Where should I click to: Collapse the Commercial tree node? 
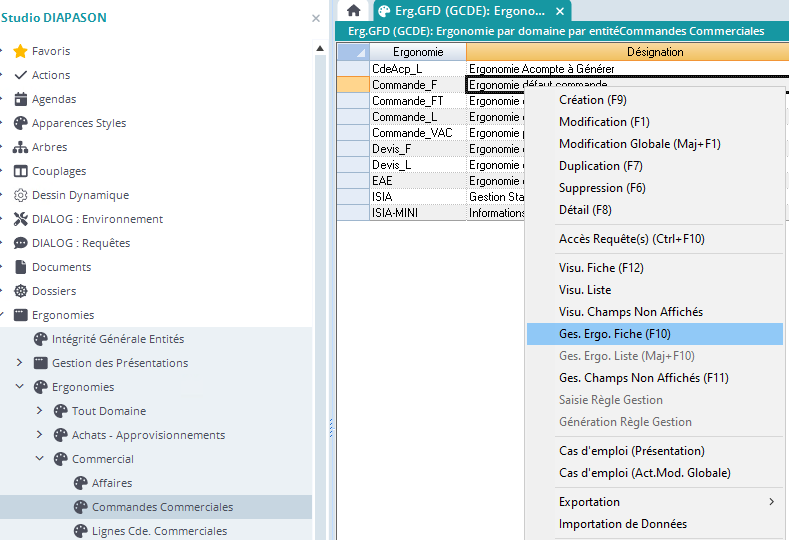click(x=40, y=459)
